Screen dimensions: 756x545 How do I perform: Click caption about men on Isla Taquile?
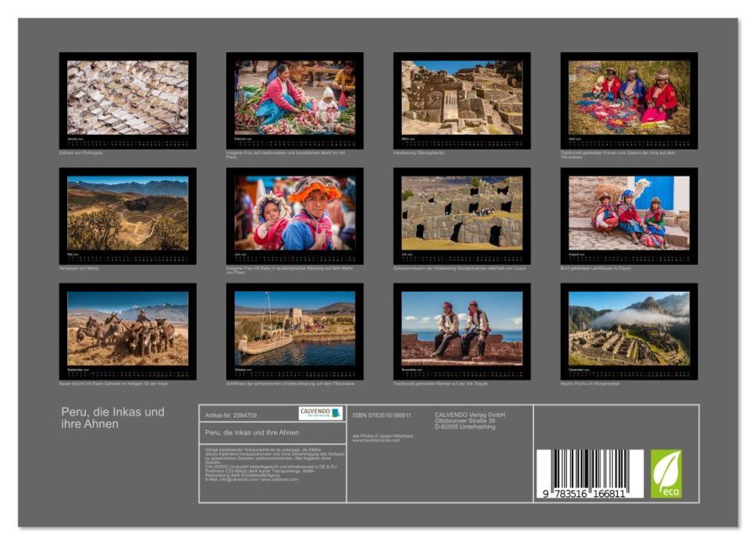tap(441, 384)
